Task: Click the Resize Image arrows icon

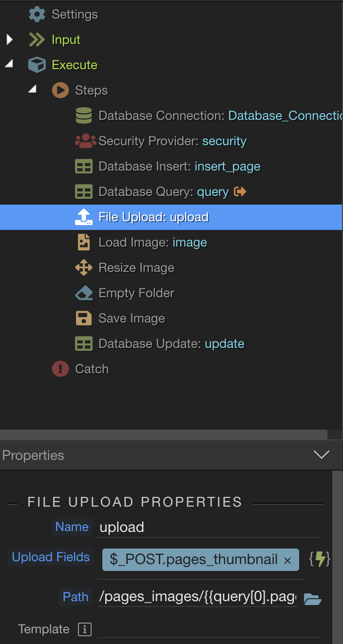Action: (84, 267)
